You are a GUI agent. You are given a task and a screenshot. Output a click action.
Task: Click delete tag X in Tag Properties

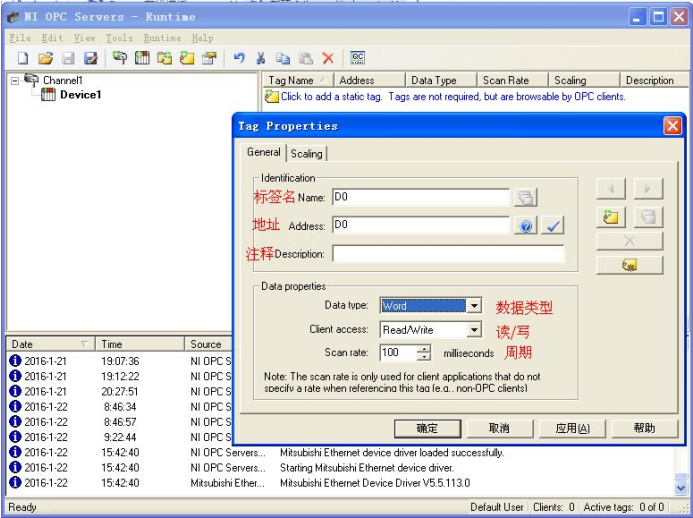click(x=629, y=241)
